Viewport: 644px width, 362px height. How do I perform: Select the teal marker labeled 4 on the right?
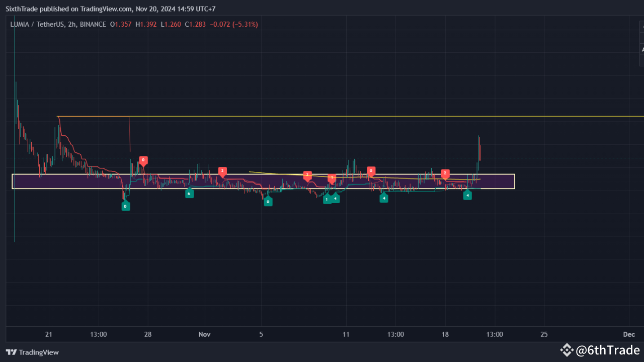click(467, 195)
